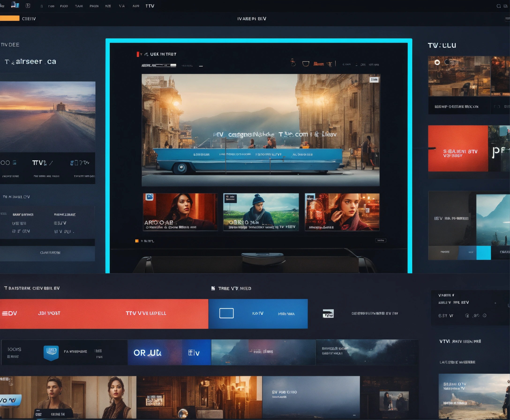Click the blue shield badge icon beside LOOPS
Image resolution: width=510 pixels, height=420 pixels.
pos(51,353)
